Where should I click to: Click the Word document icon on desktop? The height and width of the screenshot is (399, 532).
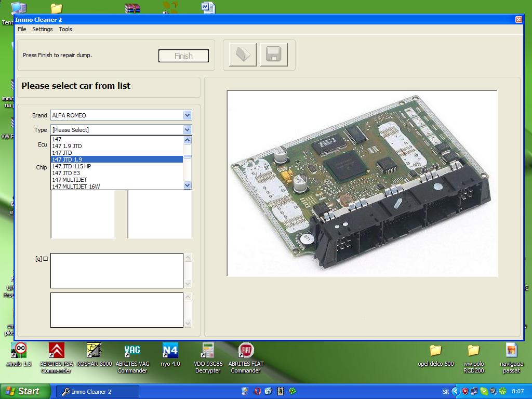point(208,7)
